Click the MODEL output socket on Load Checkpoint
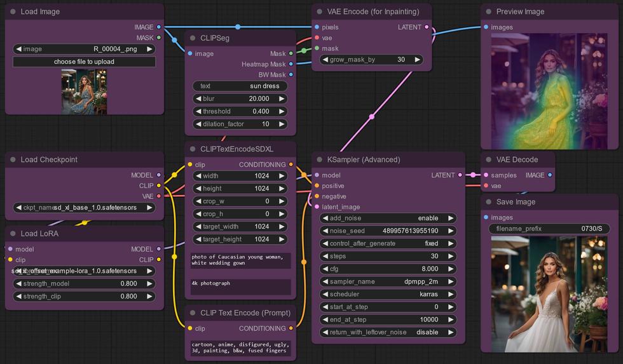Image resolution: width=623 pixels, height=364 pixels. [x=158, y=175]
